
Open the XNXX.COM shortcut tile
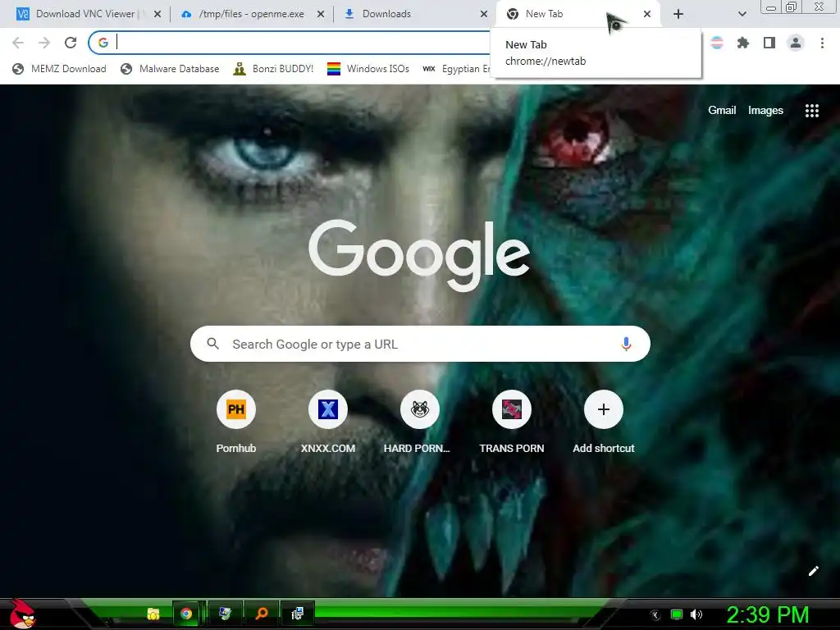[328, 422]
